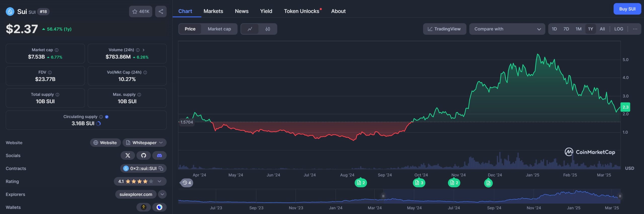Set chart range to 7D

click(x=566, y=29)
